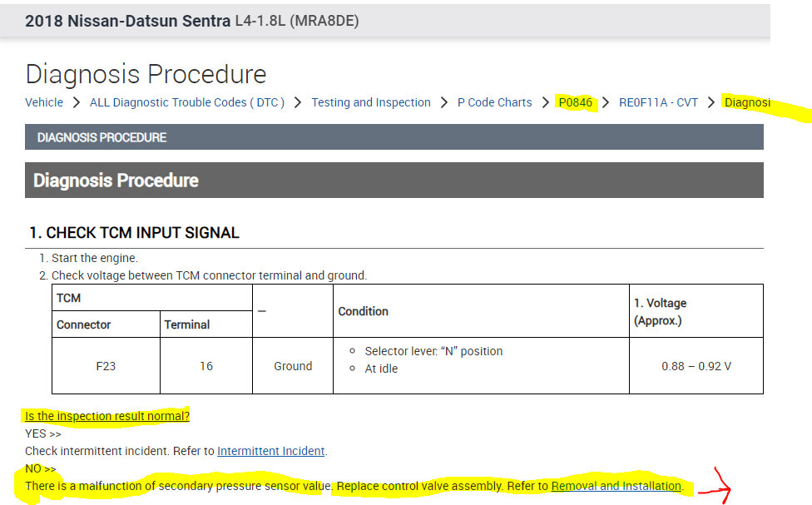Image resolution: width=812 pixels, height=505 pixels.
Task: Click the chevron after P0846 breadcrumb
Action: pyautogui.click(x=606, y=102)
